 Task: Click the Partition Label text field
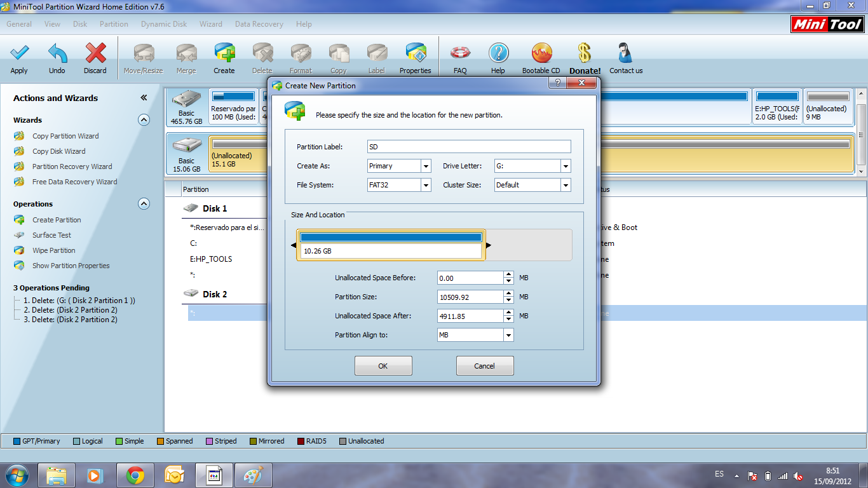click(469, 147)
